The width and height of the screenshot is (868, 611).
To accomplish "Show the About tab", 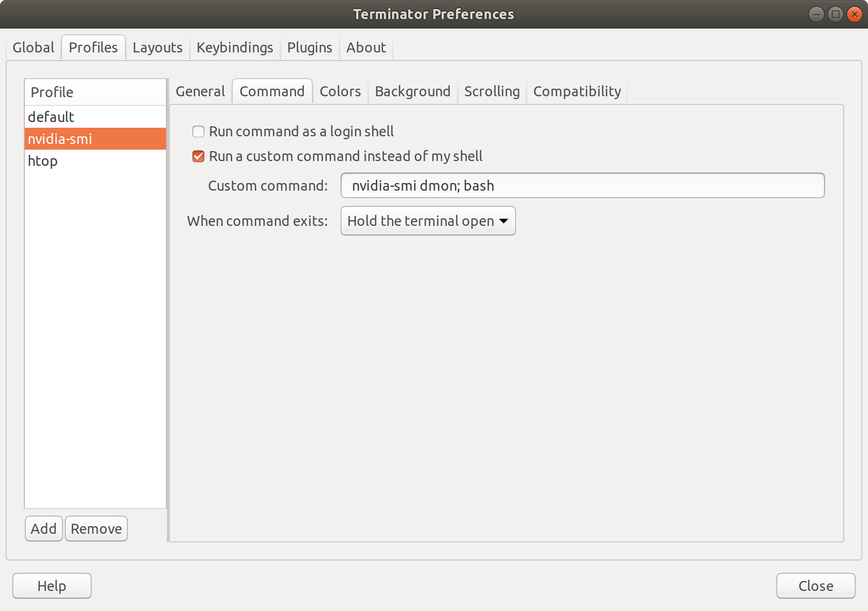I will click(x=366, y=48).
